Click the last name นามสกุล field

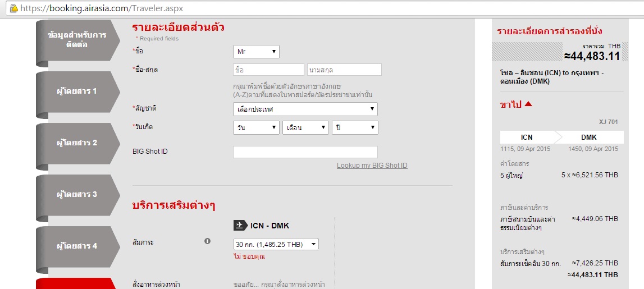point(344,70)
